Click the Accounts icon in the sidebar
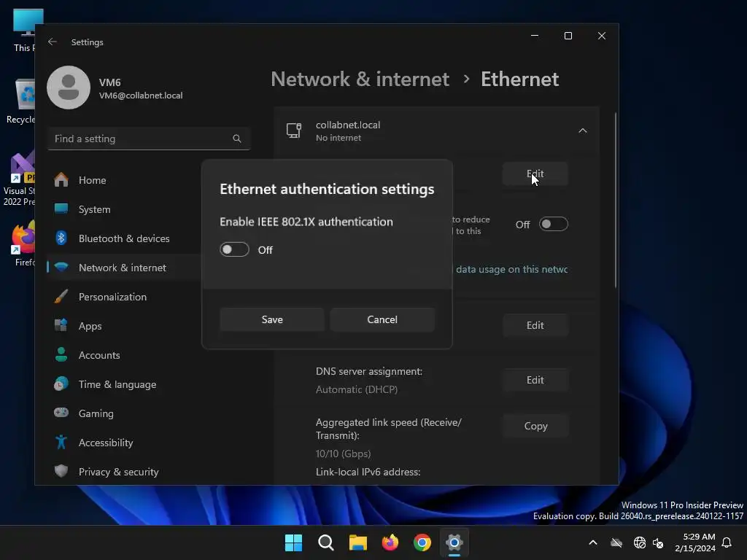747x560 pixels. click(61, 355)
